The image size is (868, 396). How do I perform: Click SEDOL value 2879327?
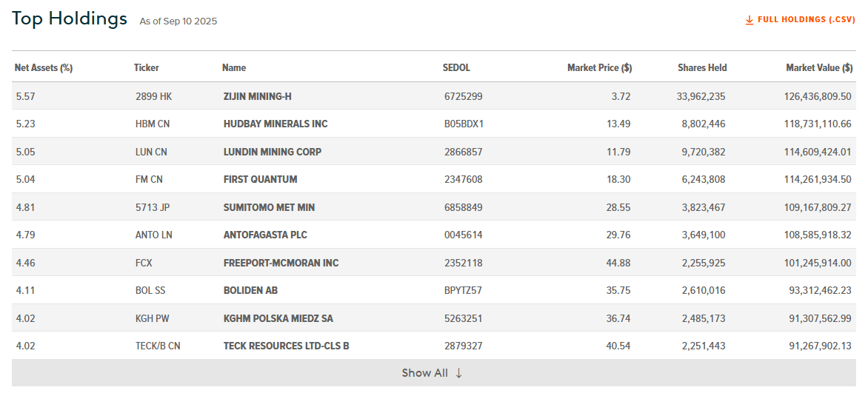coord(464,346)
